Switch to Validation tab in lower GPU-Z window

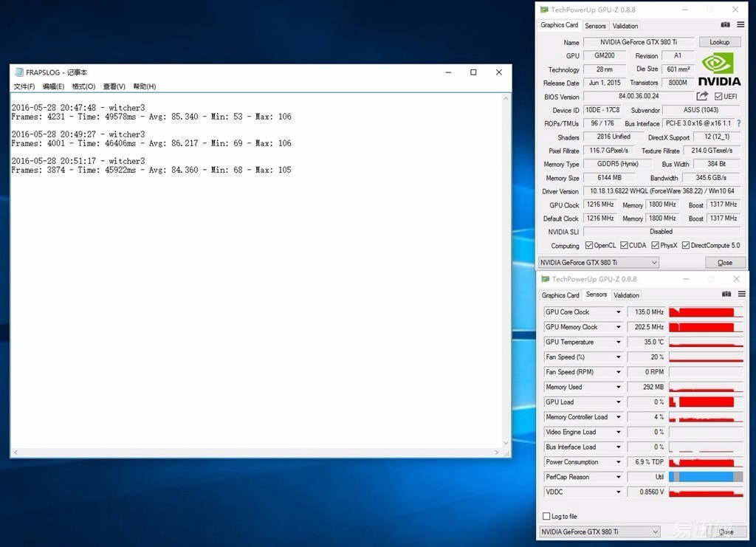coord(626,295)
